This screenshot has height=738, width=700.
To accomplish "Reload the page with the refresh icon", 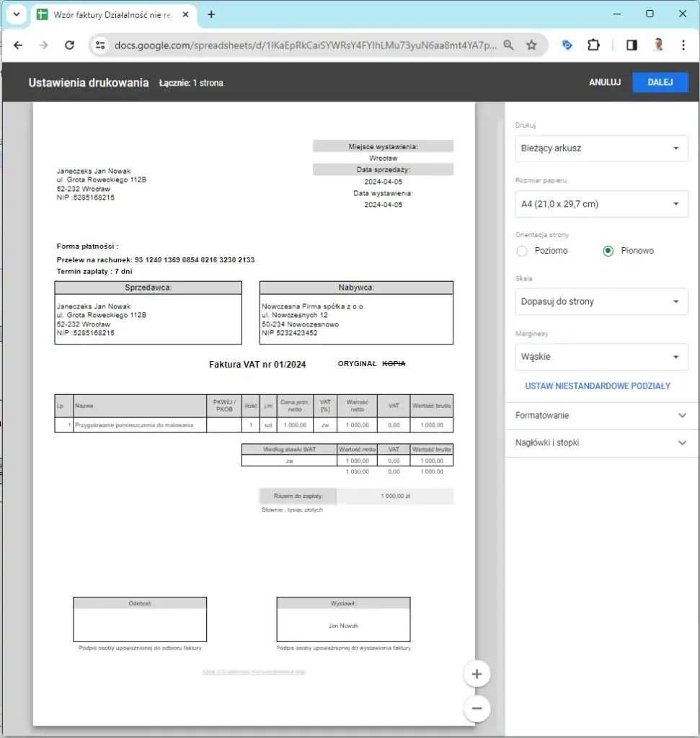I will pyautogui.click(x=69, y=45).
